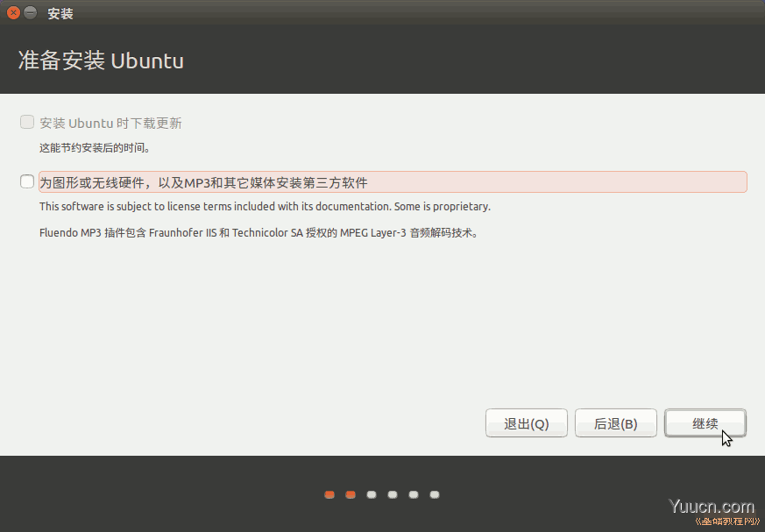Click the second orange progress dot
This screenshot has height=532, width=765.
351,495
